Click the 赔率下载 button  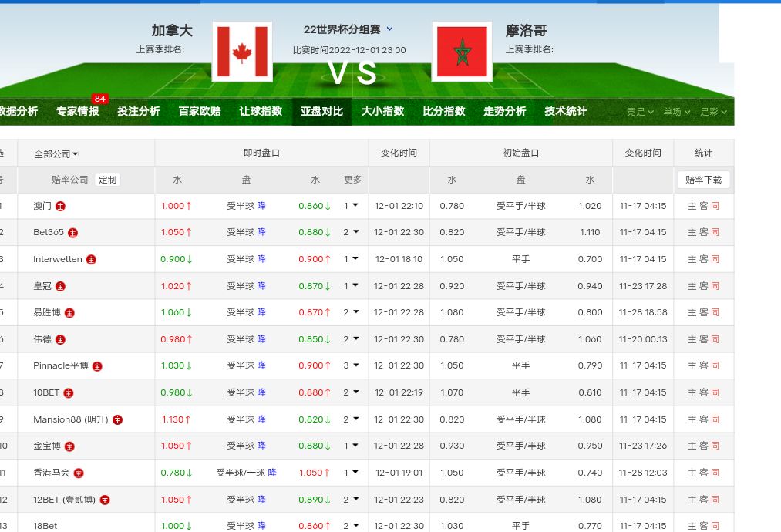click(x=703, y=180)
